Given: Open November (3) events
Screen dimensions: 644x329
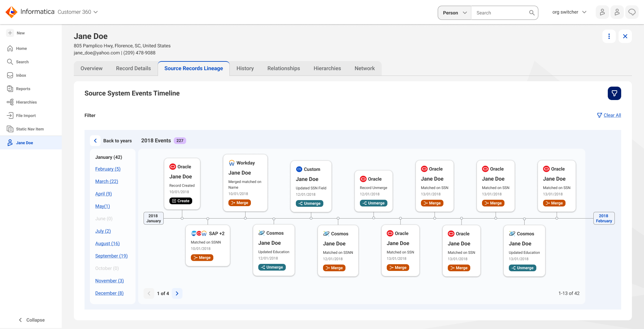Looking at the screenshot, I should coord(109,281).
